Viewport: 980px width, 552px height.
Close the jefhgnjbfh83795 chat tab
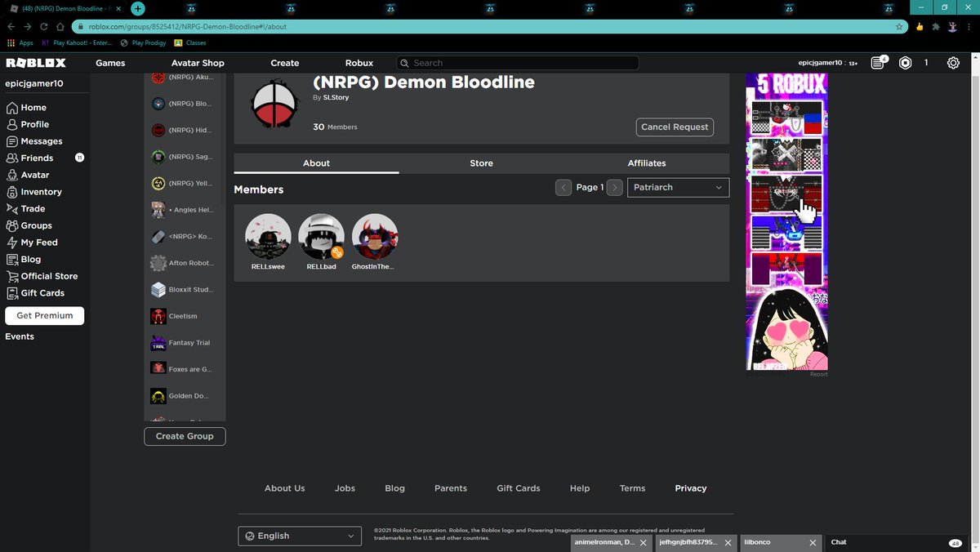pos(728,542)
